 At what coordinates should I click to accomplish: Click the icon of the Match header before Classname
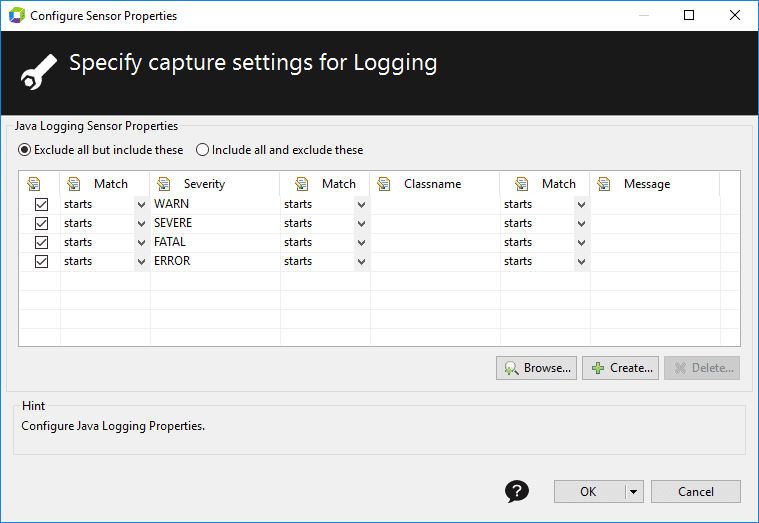tap(302, 184)
